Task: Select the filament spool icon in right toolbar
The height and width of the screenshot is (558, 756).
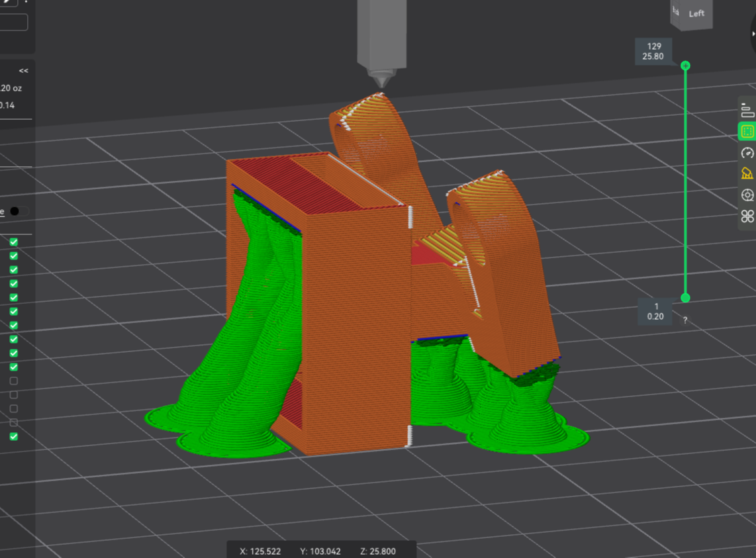Action: (x=747, y=195)
